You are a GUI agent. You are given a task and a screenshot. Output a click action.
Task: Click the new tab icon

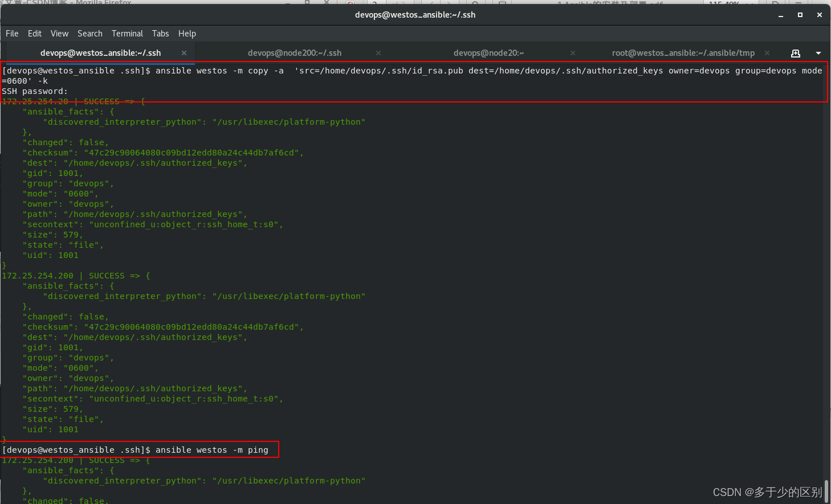(796, 53)
